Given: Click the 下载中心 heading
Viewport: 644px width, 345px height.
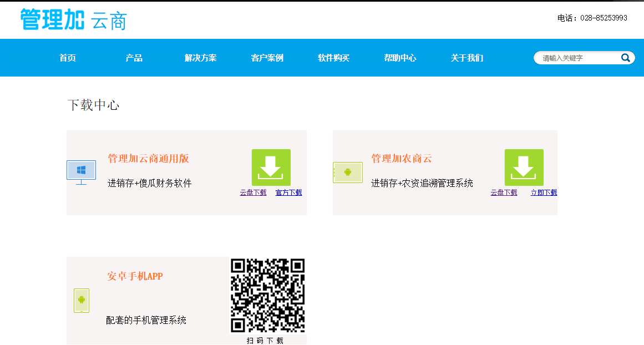Looking at the screenshot, I should tap(93, 105).
